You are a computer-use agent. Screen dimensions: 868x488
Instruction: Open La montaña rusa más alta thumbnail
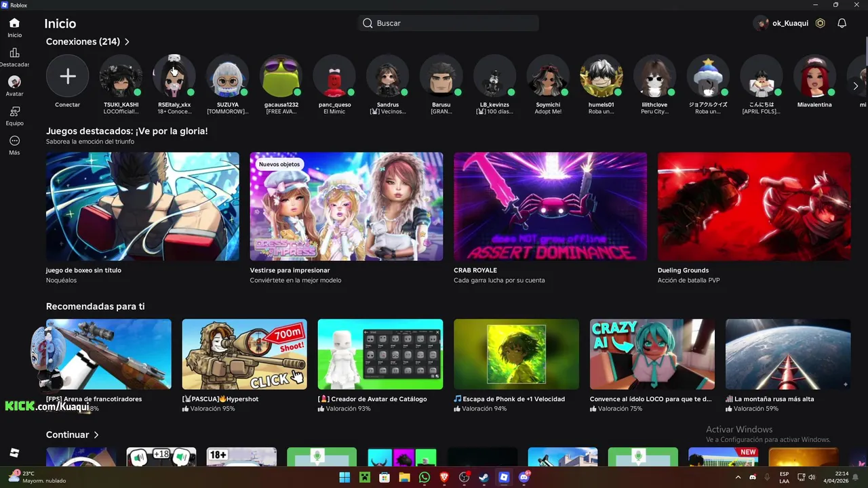coord(788,354)
